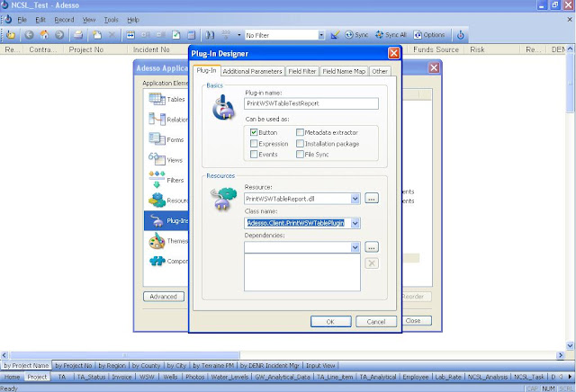Switch to the Other tab
This screenshot has height=392, width=576.
click(x=380, y=71)
